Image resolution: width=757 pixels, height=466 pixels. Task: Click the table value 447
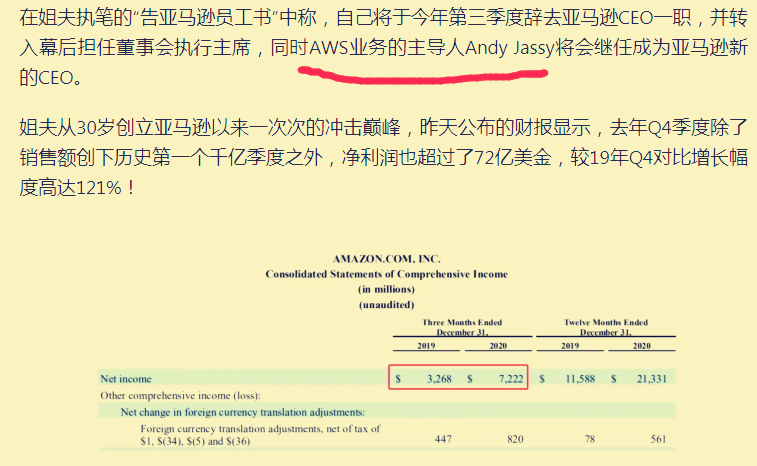click(x=443, y=439)
